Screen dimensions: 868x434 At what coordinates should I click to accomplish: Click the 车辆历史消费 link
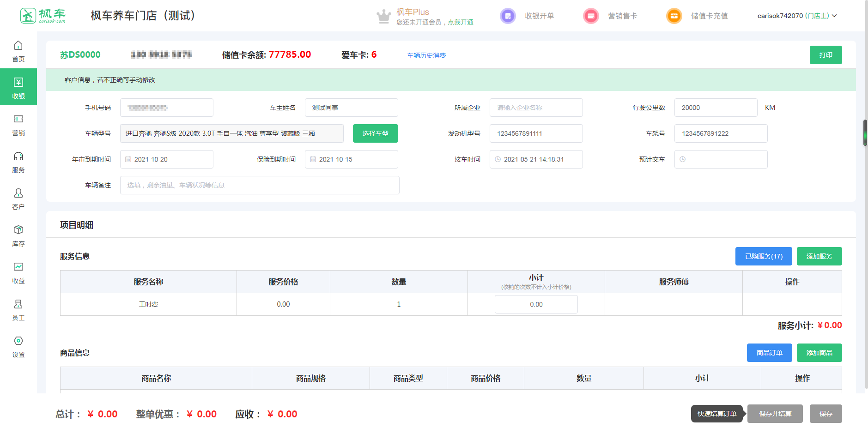pos(426,55)
